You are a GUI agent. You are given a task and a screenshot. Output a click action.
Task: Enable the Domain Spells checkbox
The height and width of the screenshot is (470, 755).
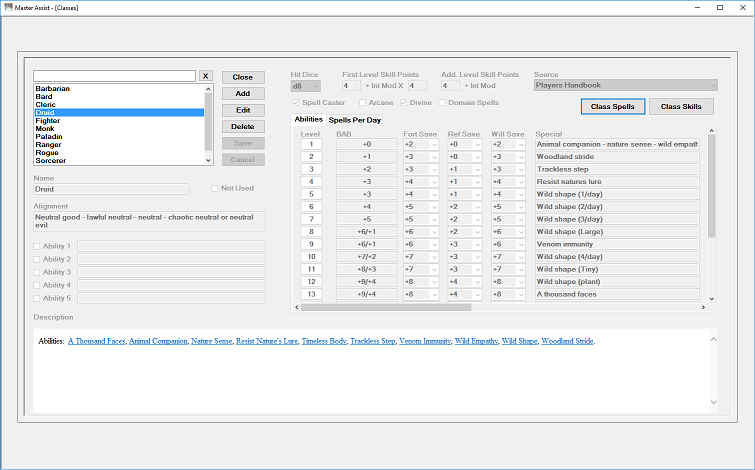[442, 103]
